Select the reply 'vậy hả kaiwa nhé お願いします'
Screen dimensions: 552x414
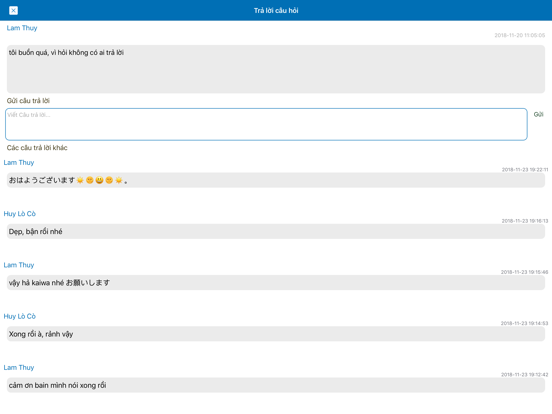276,283
